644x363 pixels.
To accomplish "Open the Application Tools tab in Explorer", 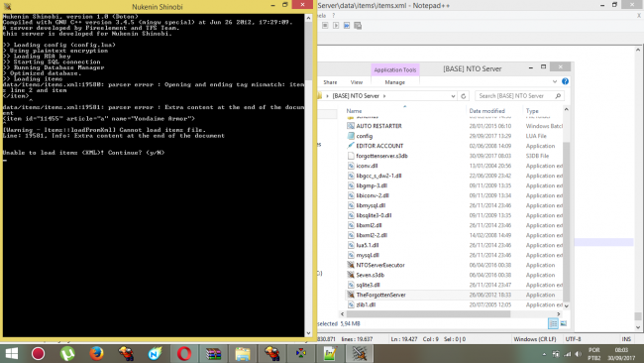I will point(395,69).
